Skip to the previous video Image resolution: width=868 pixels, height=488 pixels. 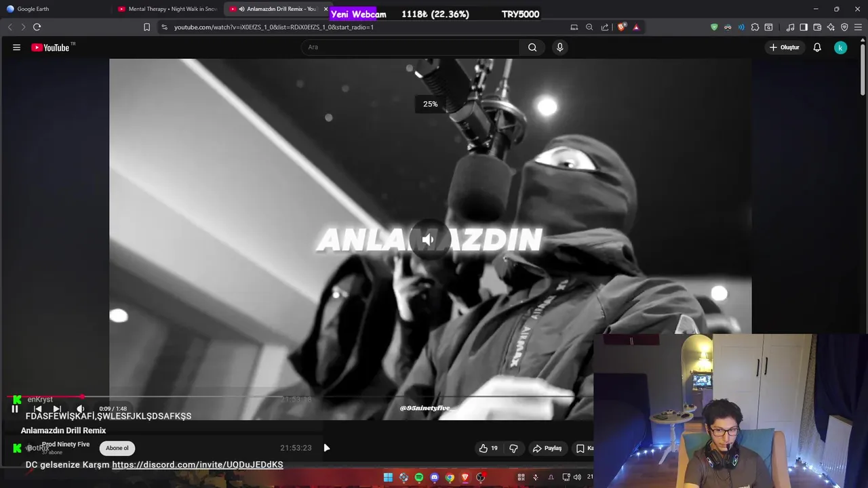coord(38,409)
